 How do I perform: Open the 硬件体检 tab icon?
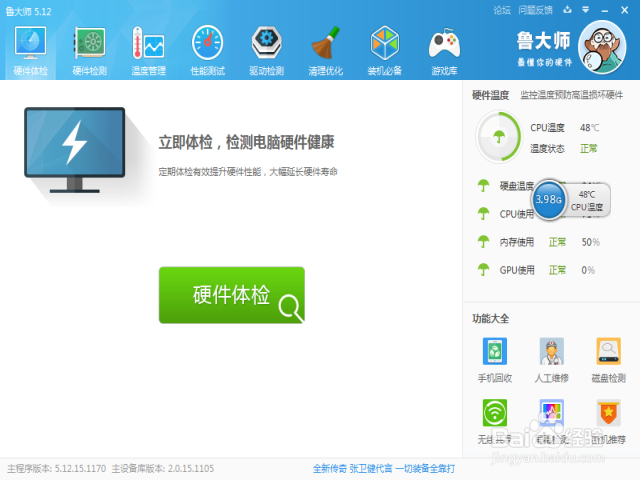pos(31,42)
